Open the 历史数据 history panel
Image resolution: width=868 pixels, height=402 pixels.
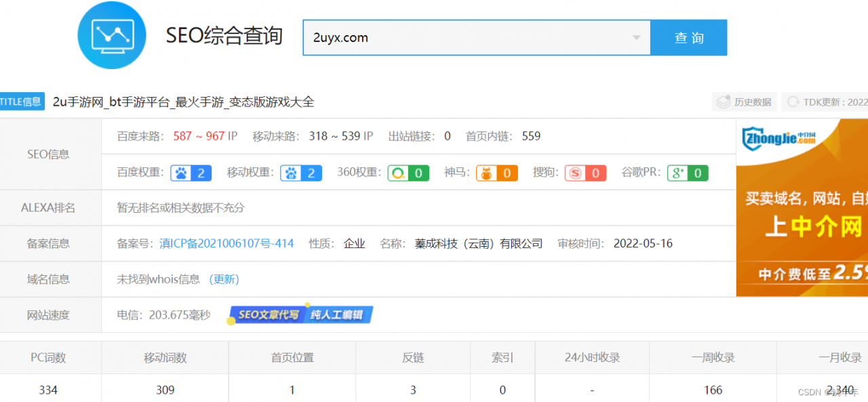(744, 101)
